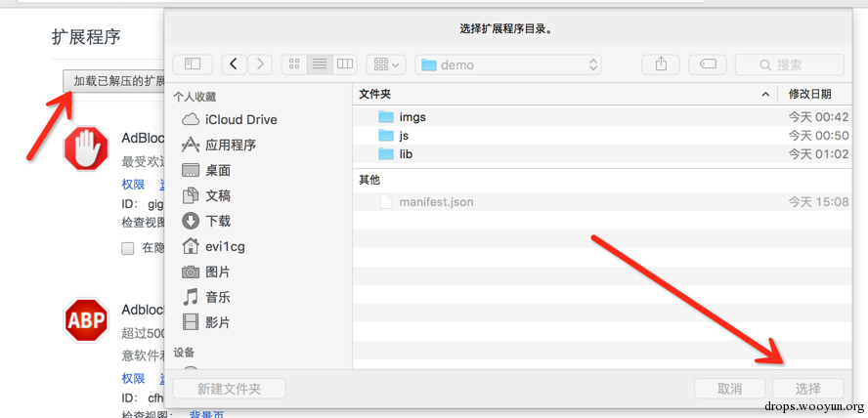Viewport: 868px width, 418px height.
Task: Click the 权限 link under AdBlock
Action: [133, 185]
